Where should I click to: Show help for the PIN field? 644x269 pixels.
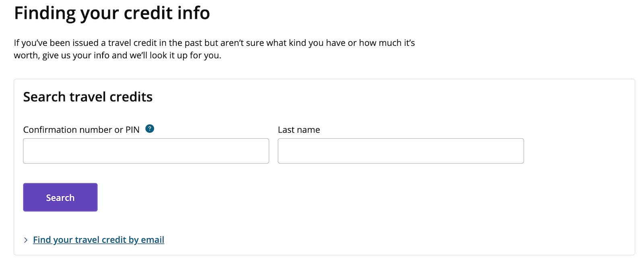point(150,129)
